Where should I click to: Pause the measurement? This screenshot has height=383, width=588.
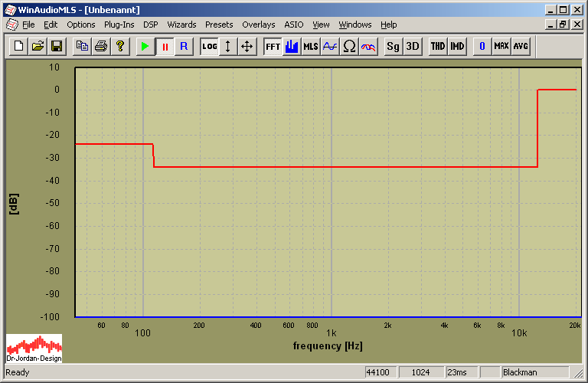(x=164, y=46)
